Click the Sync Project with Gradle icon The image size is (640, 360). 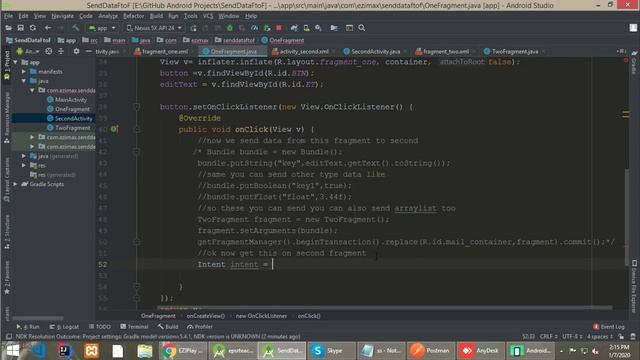(x=294, y=28)
